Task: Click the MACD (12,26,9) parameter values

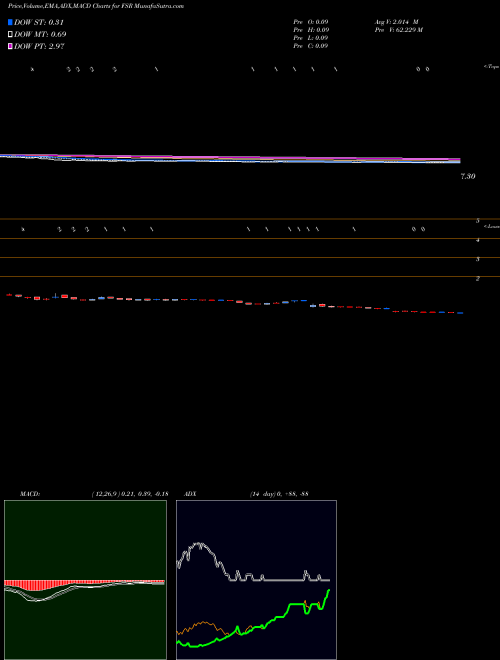Action: tap(130, 494)
